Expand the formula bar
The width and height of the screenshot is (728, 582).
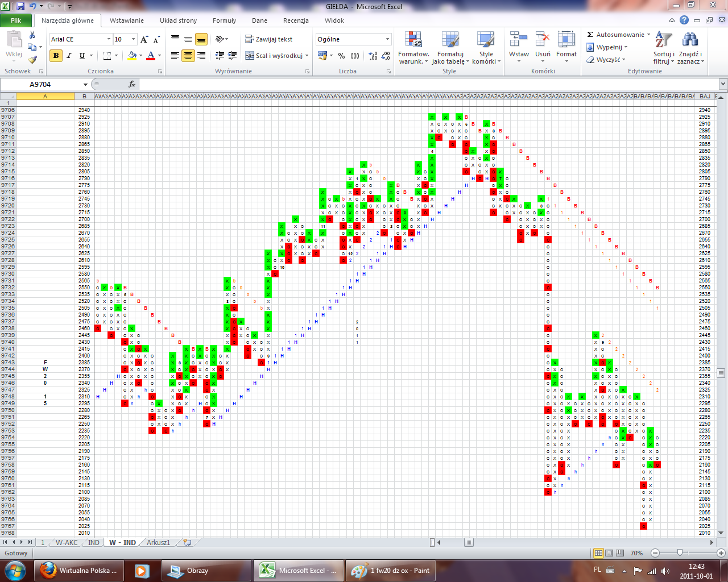(723, 84)
